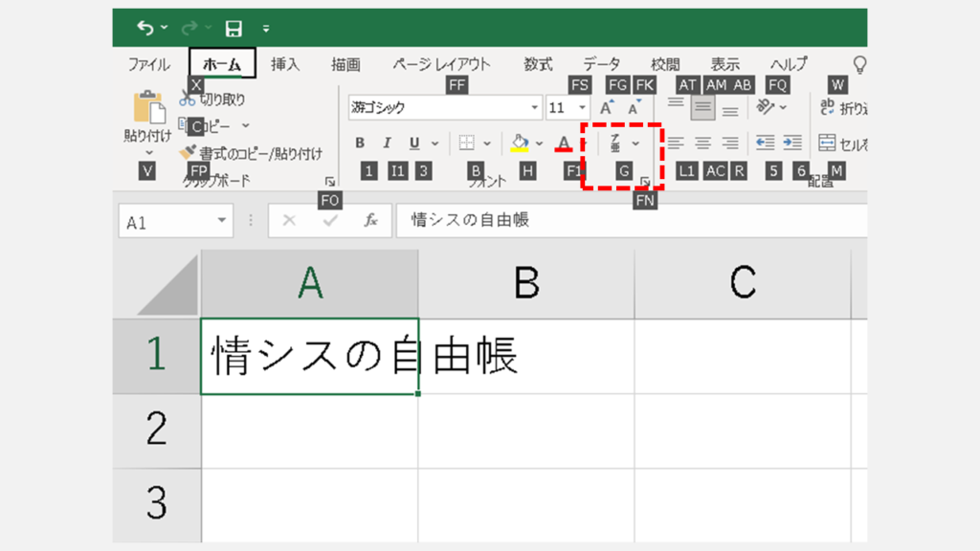The width and height of the screenshot is (980, 551).
Task: Click the コピー button
Action: click(x=206, y=126)
